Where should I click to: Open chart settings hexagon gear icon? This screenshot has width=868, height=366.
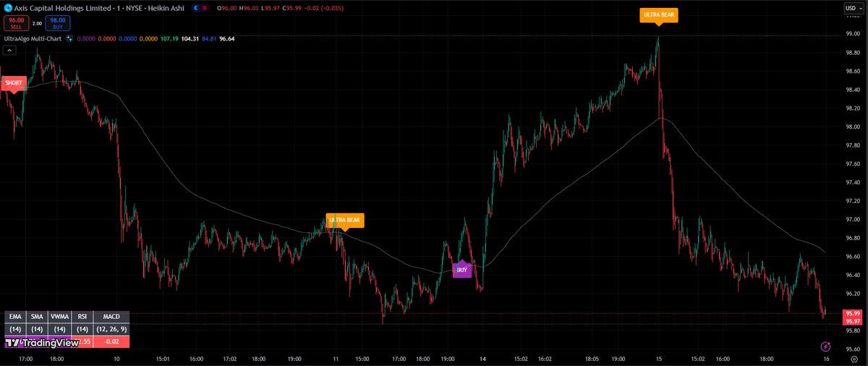point(854,359)
